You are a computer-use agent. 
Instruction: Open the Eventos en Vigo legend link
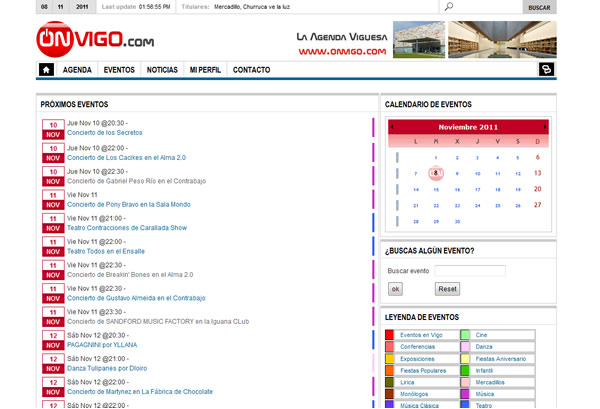click(x=421, y=335)
